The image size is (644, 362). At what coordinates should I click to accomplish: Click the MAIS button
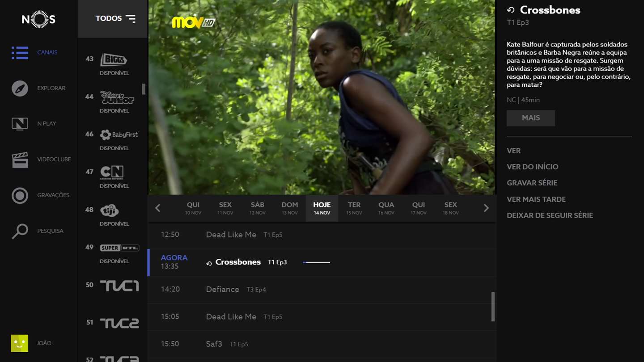pyautogui.click(x=531, y=118)
